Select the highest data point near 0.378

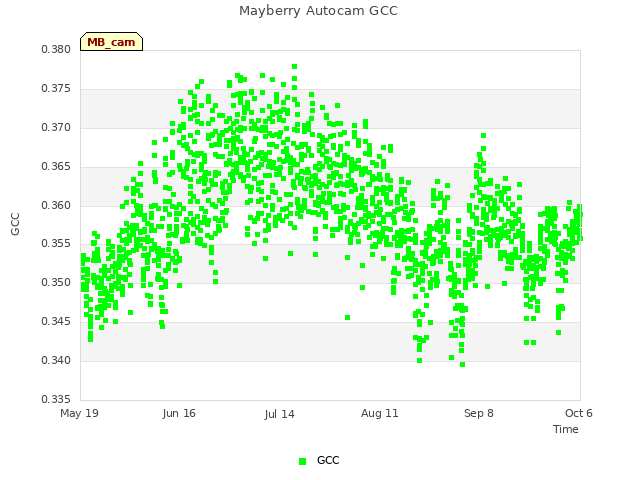pyautogui.click(x=294, y=67)
